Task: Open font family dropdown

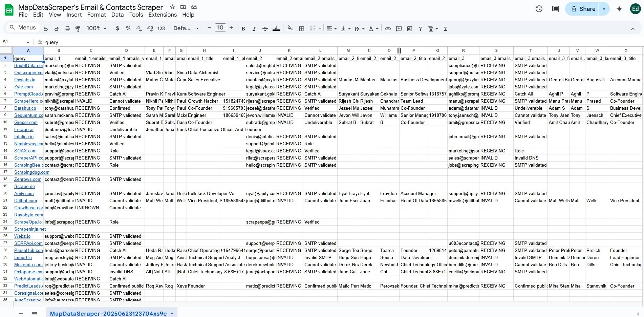Action: (186, 28)
